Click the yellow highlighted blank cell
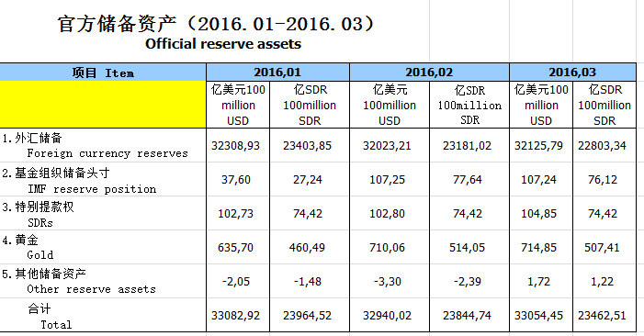Screen dimensions: 644x336 [103, 105]
